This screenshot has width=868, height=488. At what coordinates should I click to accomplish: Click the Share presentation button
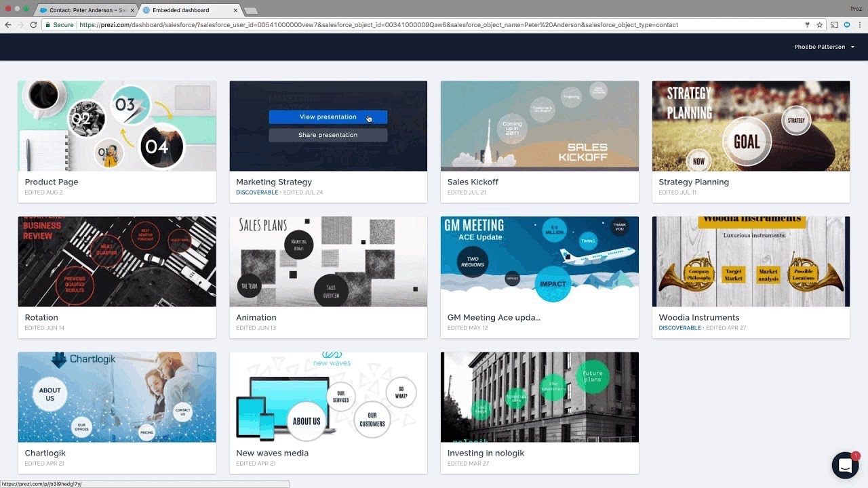pyautogui.click(x=328, y=135)
